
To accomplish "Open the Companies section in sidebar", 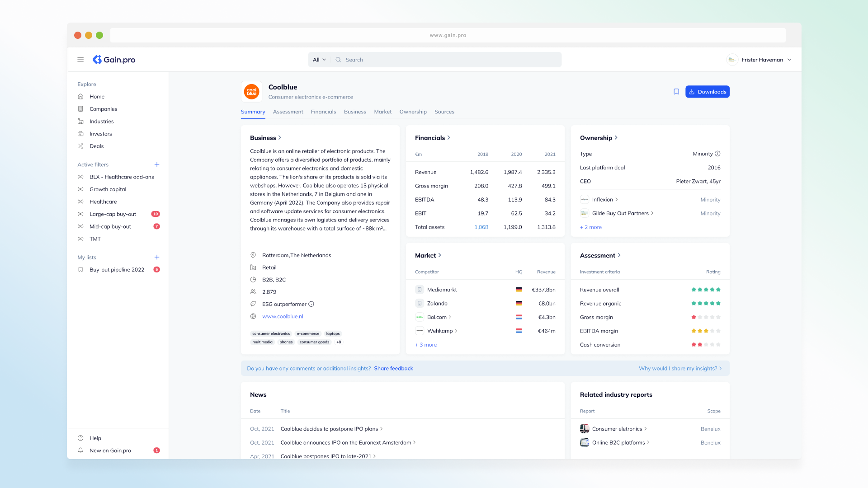I will click(103, 109).
